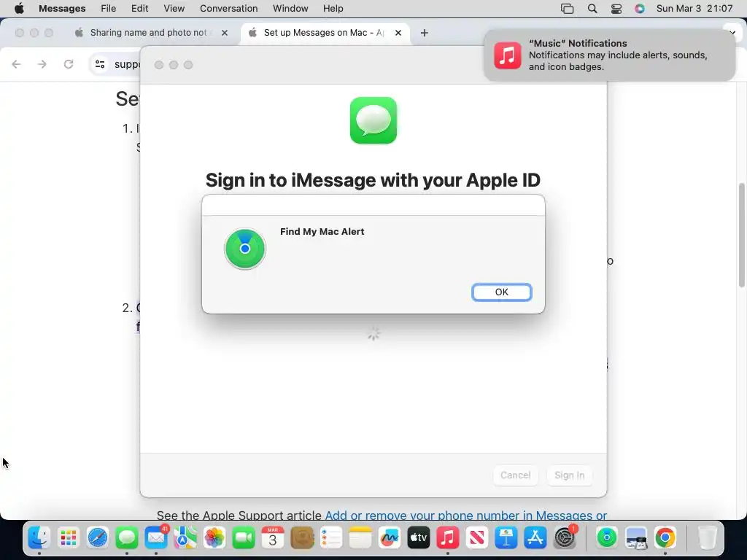This screenshot has width=747, height=560.
Task: Open Finder from the Dock
Action: (39, 538)
